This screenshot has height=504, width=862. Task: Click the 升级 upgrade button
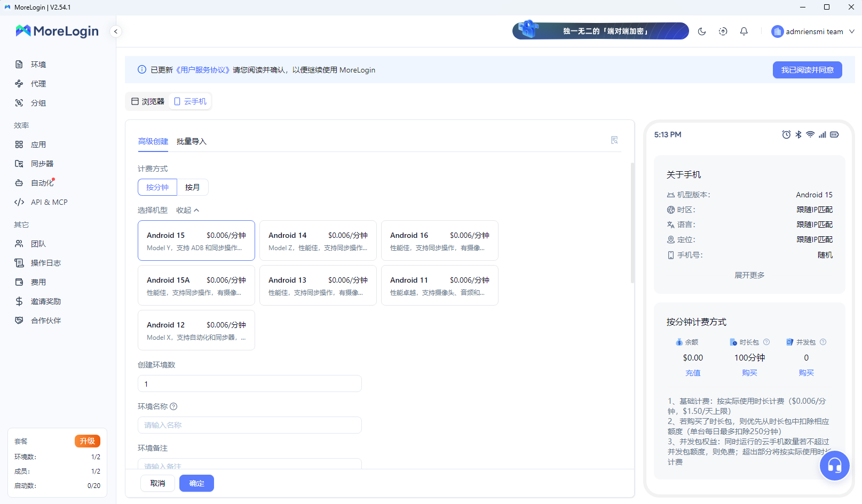click(x=88, y=441)
